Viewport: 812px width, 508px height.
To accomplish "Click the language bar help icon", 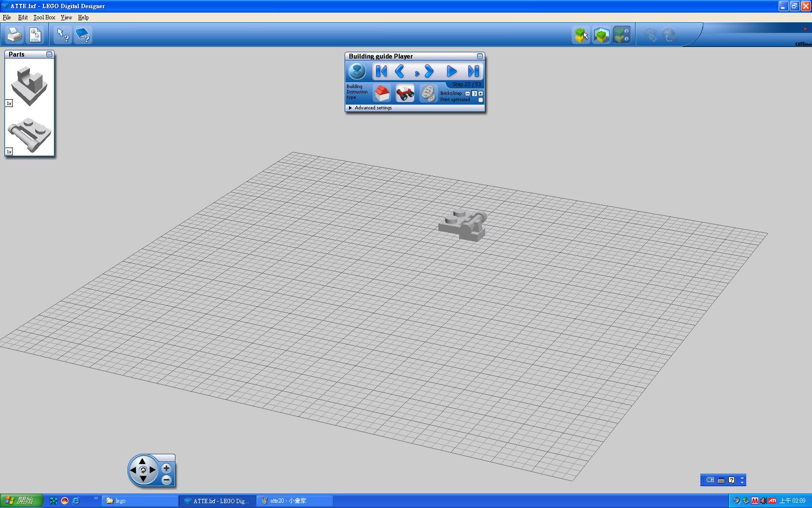I will pyautogui.click(x=731, y=480).
